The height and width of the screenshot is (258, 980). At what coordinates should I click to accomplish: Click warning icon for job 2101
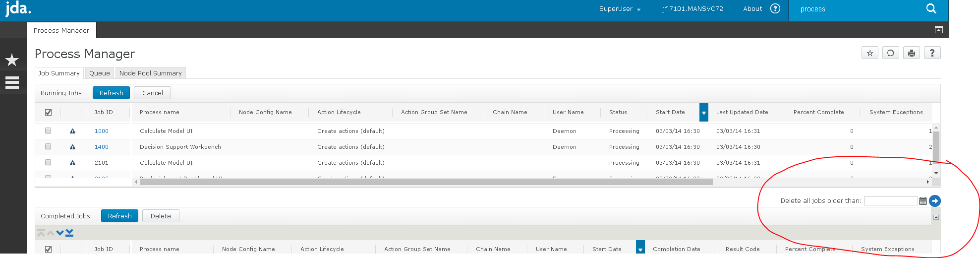click(x=72, y=163)
